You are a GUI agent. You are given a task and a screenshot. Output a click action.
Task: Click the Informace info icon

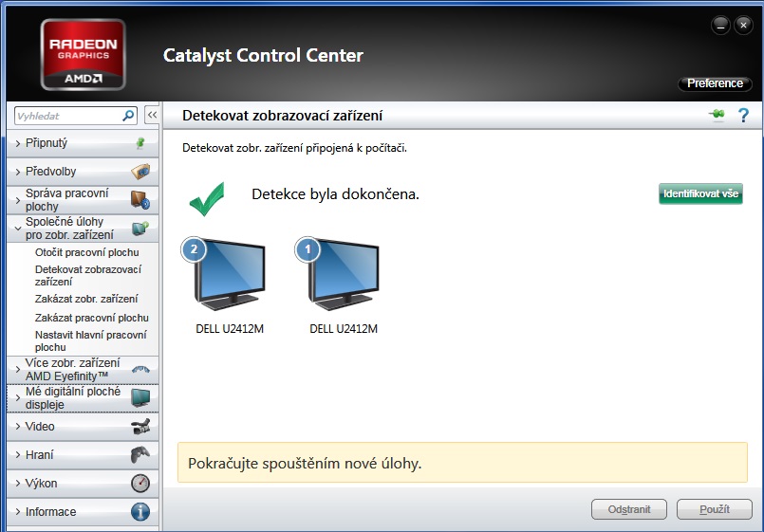[140, 511]
